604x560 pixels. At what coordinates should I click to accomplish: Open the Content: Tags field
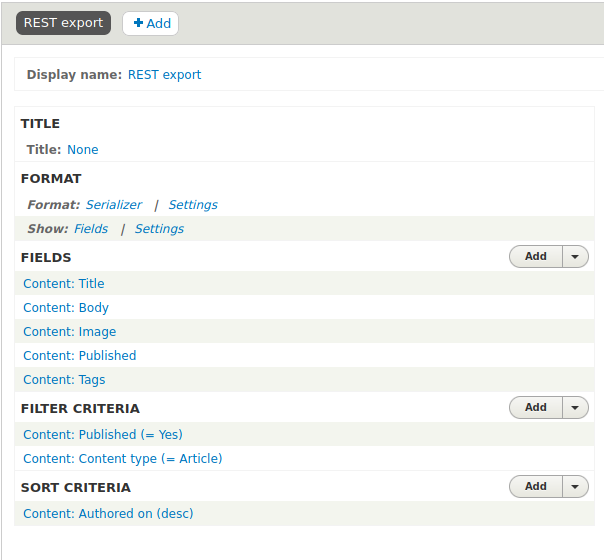coord(64,380)
